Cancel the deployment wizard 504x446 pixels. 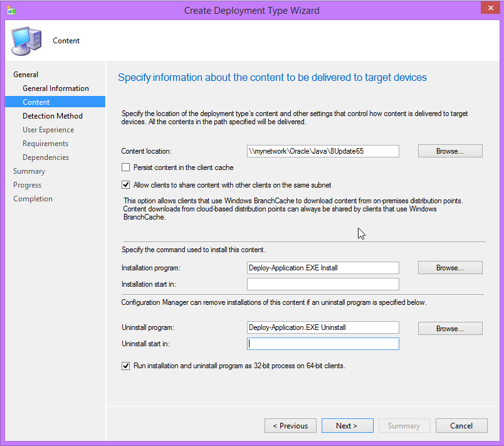pyautogui.click(x=461, y=425)
